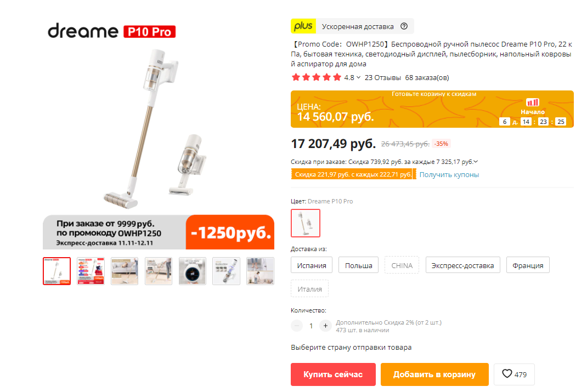Click the red sale chart icon above Начало
This screenshot has width=587, height=392.
(x=532, y=102)
